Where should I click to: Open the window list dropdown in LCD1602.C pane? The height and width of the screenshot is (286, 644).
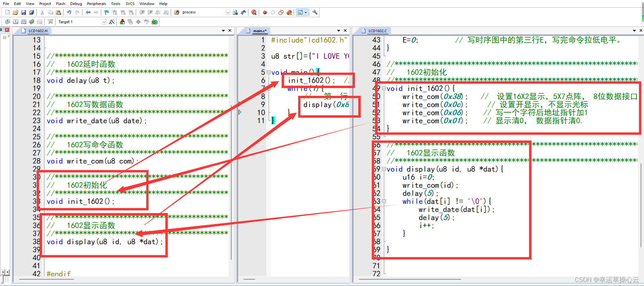tap(635, 31)
